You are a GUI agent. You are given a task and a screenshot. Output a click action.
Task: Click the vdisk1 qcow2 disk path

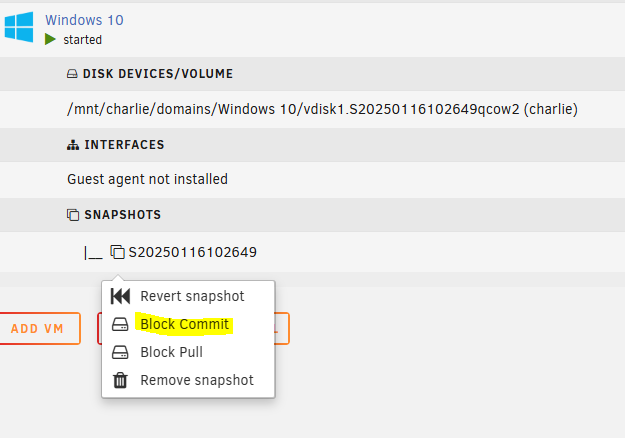(x=322, y=109)
